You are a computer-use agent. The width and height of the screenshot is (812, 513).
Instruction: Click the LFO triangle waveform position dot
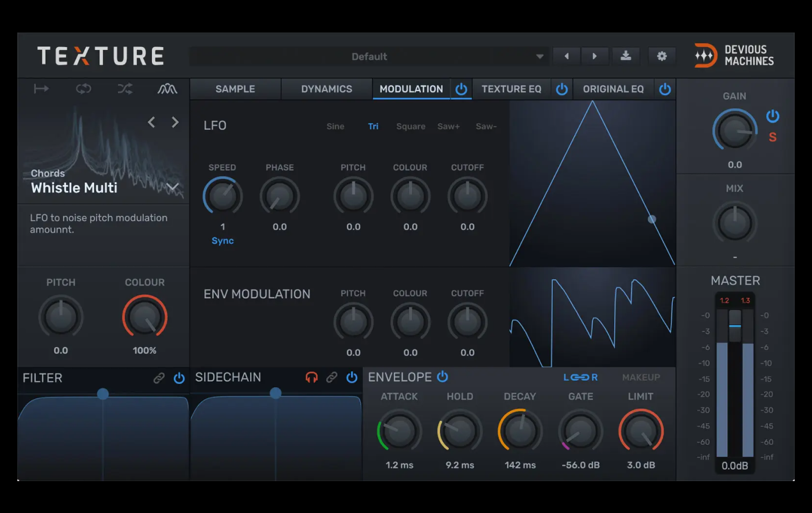[652, 219]
